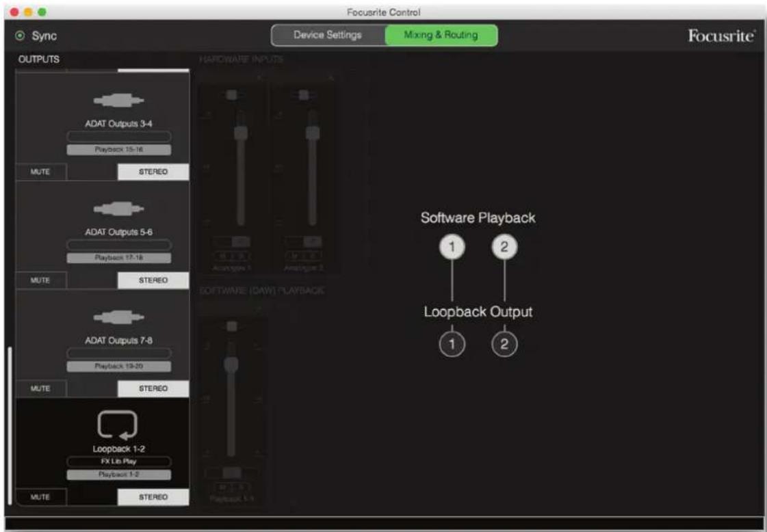Click the OUTPUTS section heading
The height and width of the screenshot is (532, 767).
click(x=38, y=59)
